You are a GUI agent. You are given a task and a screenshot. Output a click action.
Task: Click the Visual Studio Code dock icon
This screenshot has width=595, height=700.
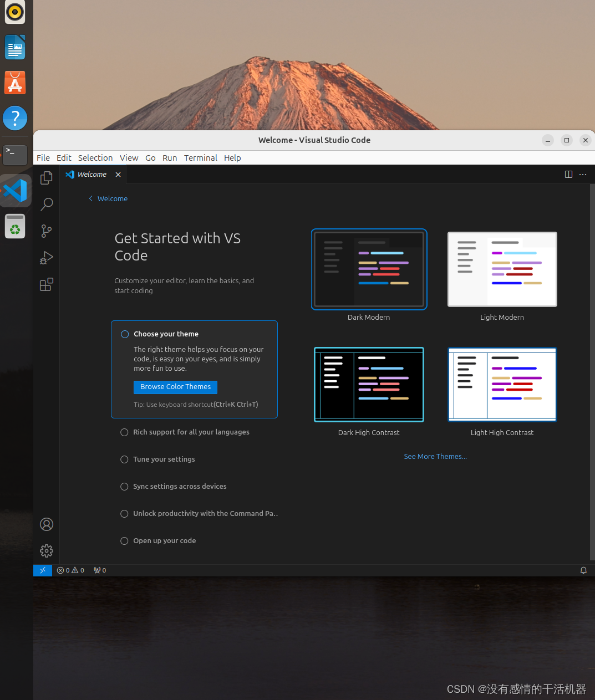(16, 191)
